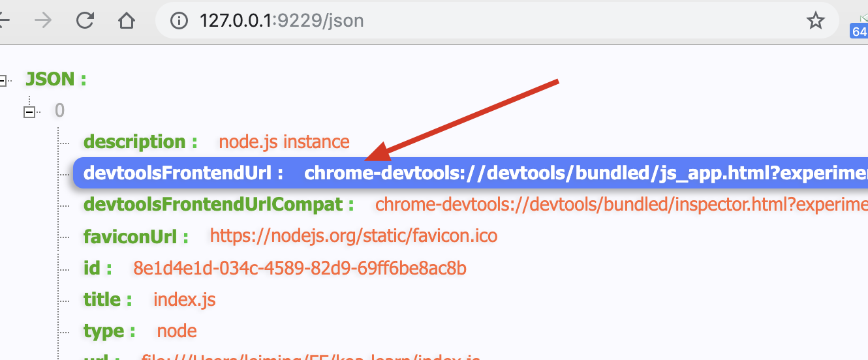The image size is (868, 360).
Task: Click the value node.js instance
Action: pos(284,142)
